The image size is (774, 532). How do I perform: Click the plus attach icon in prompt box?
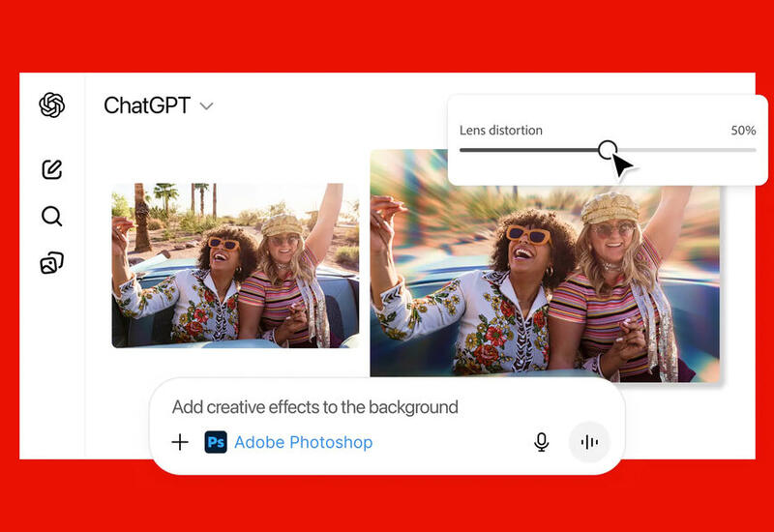coord(180,442)
